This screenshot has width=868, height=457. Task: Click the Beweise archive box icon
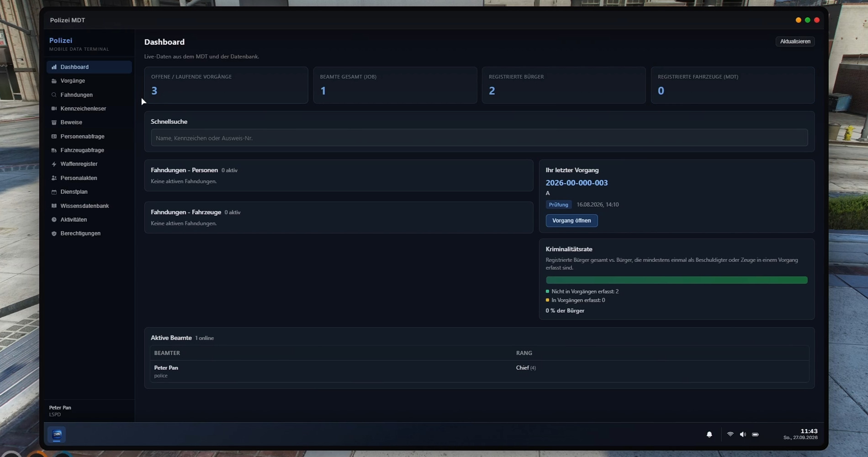(54, 122)
